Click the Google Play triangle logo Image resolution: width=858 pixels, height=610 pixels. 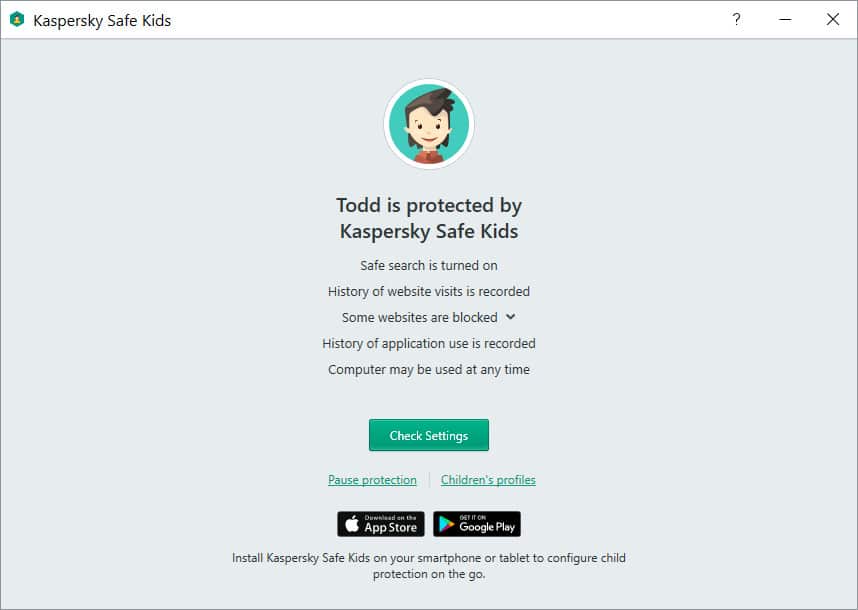447,524
